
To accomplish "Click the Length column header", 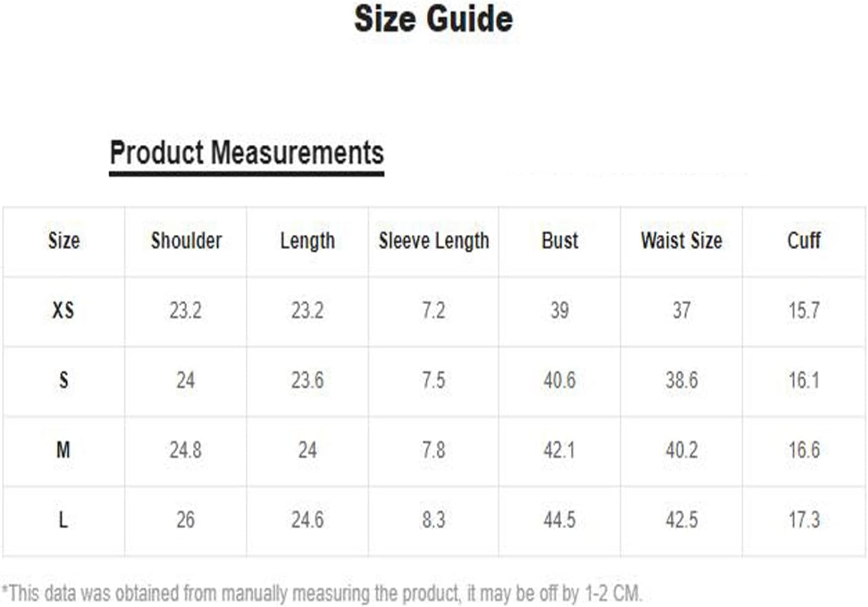I will [x=307, y=241].
